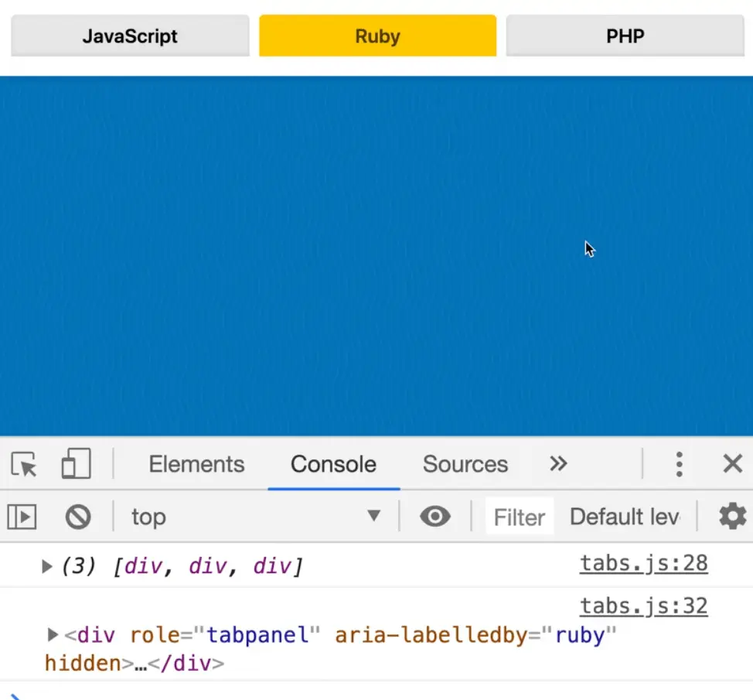
Task: Switch to the Sources tab
Action: [465, 464]
